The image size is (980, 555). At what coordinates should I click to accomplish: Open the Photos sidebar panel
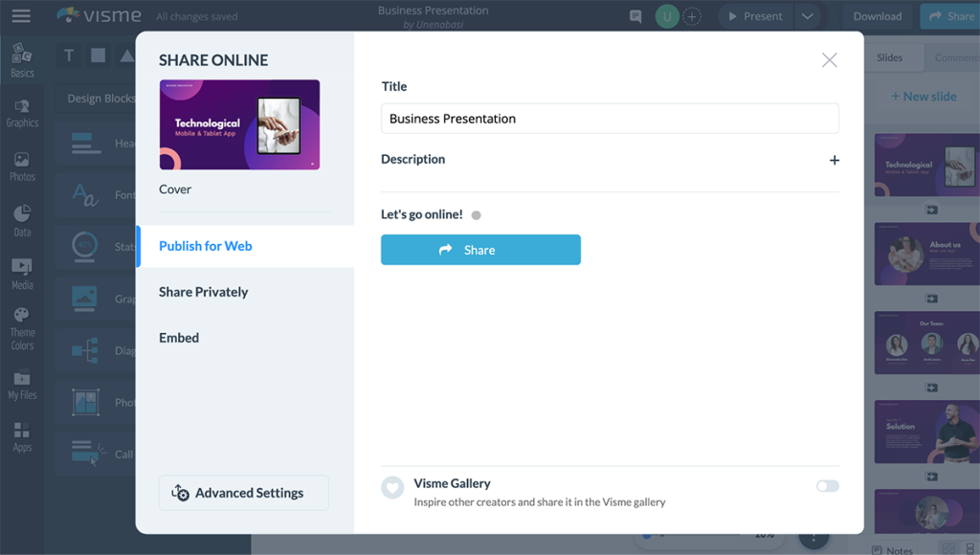pyautogui.click(x=22, y=166)
